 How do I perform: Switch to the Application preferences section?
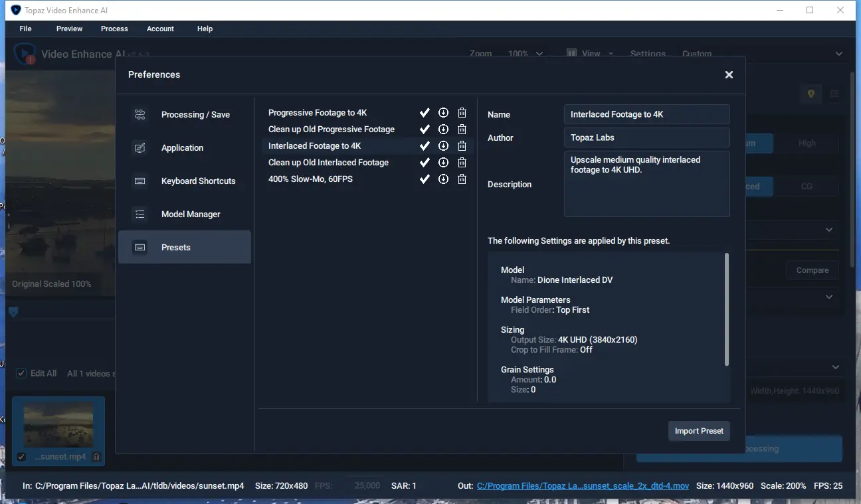click(185, 148)
